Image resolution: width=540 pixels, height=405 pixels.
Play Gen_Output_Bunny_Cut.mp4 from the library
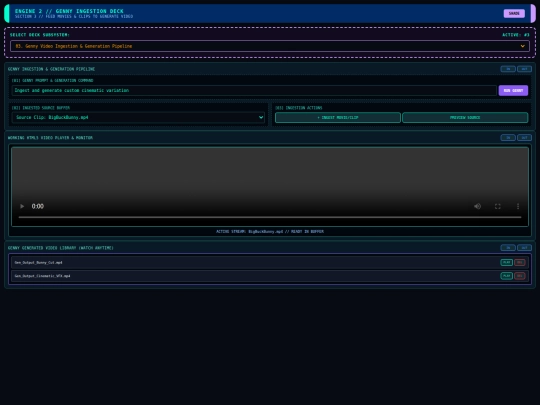[506, 262]
